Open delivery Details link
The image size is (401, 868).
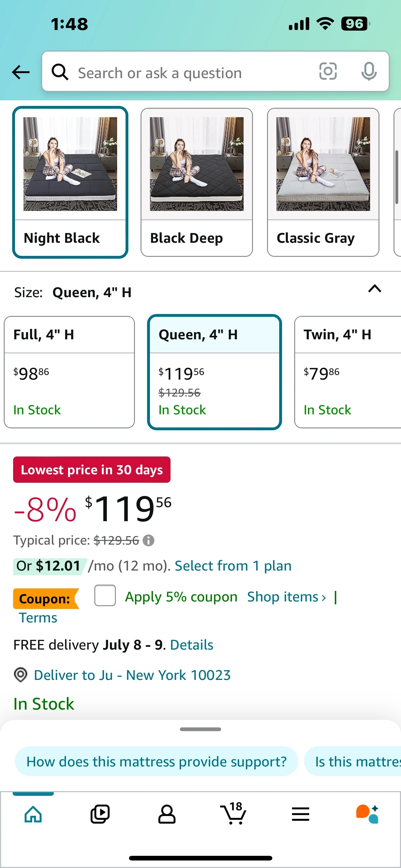[191, 645]
